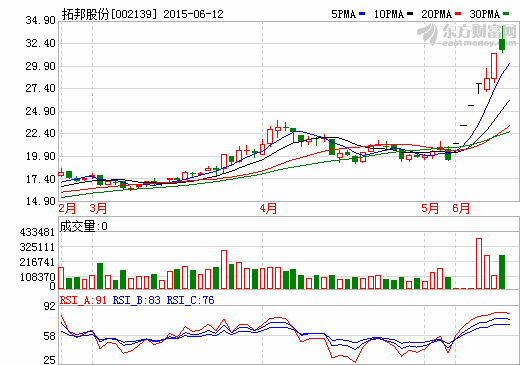Screen dimensions: 520x365
Task: Click the black 10PMA legend color marker
Action: 410,14
